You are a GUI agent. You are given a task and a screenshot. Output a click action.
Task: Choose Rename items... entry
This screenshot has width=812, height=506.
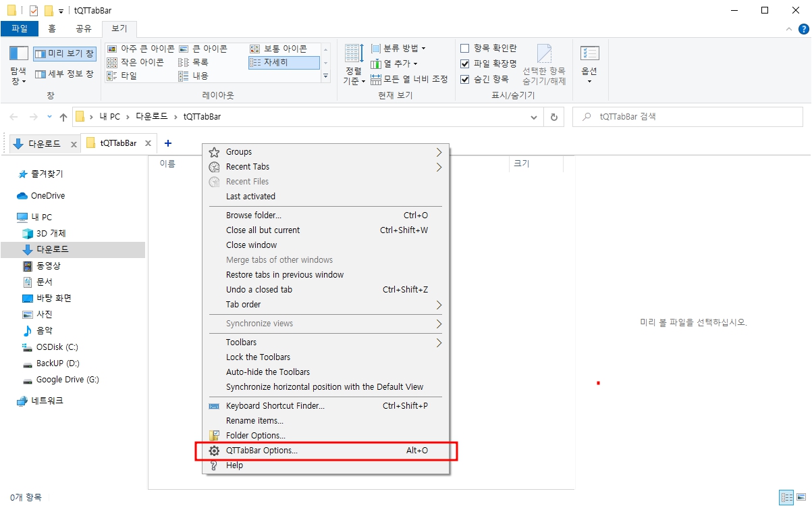tap(326, 421)
